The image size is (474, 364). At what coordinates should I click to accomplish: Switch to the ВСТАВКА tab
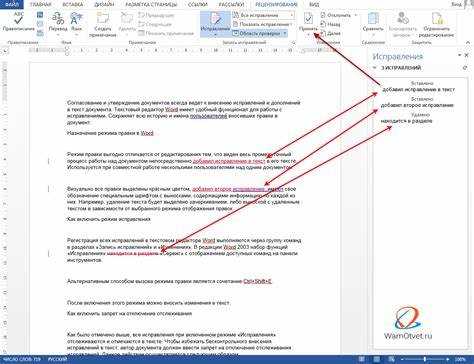tap(74, 5)
